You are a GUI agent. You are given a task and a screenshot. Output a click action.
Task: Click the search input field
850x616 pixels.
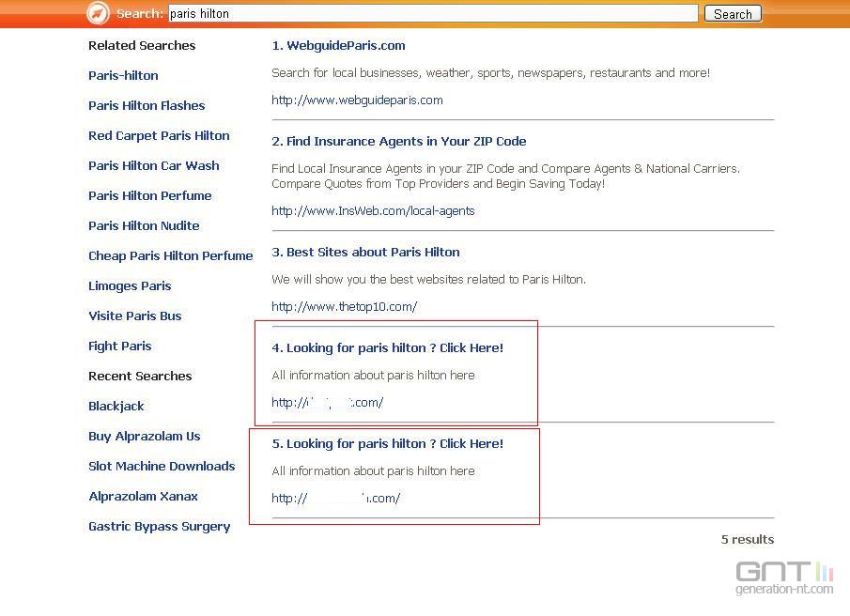coord(433,13)
